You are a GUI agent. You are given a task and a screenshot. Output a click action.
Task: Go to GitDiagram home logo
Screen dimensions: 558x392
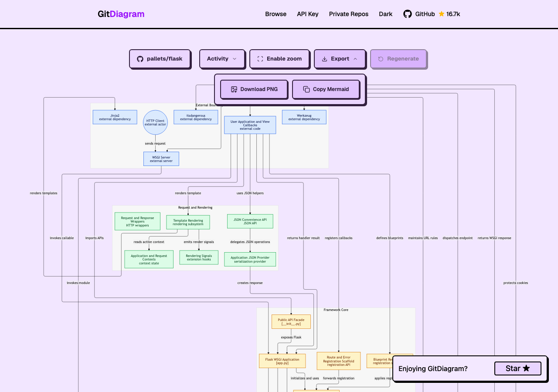tap(121, 14)
